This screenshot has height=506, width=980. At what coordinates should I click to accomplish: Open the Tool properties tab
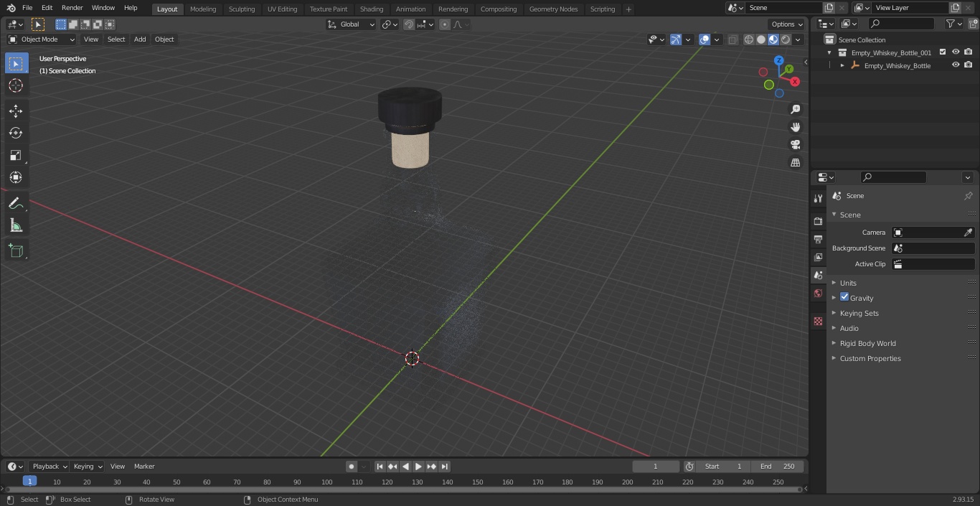818,198
